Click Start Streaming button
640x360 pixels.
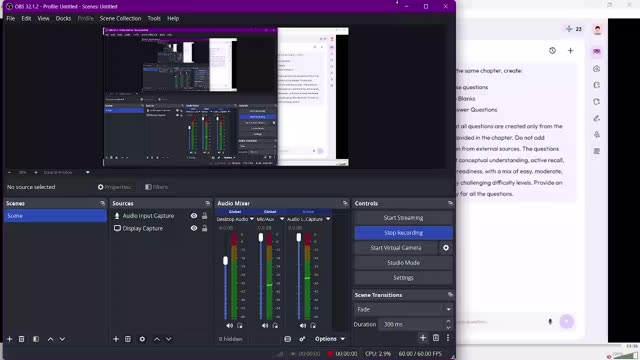tap(403, 218)
